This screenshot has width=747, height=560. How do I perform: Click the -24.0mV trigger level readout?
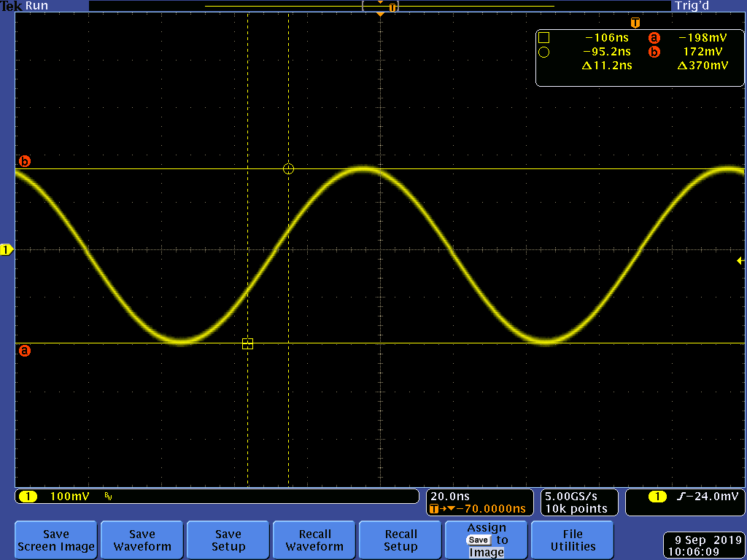(711, 496)
